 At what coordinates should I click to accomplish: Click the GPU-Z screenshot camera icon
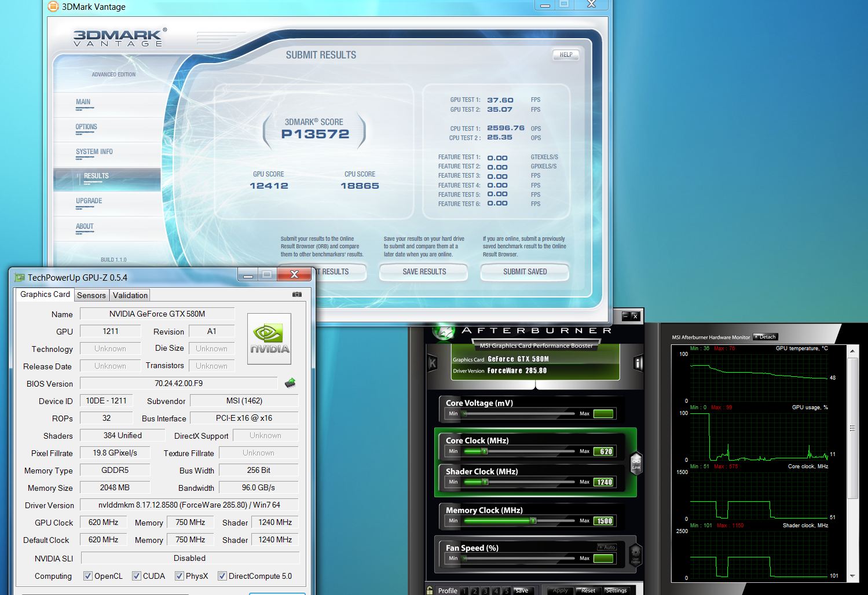point(297,294)
